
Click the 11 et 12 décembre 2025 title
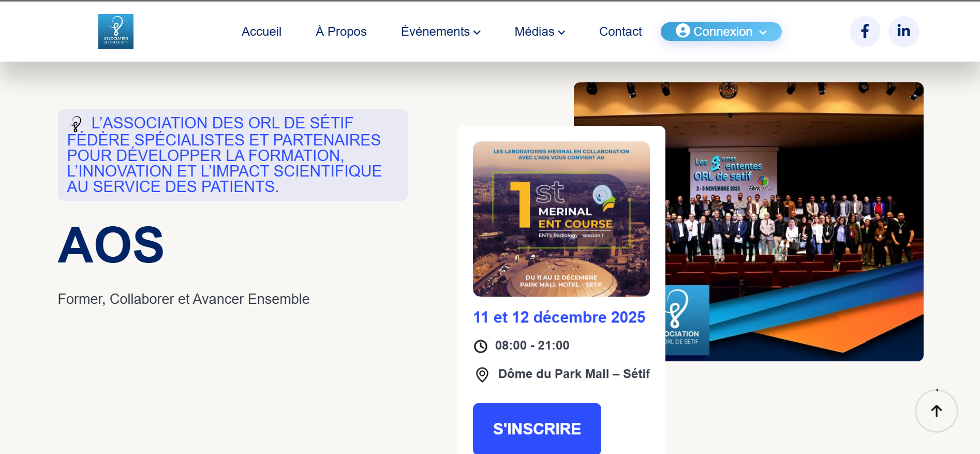[x=559, y=317]
